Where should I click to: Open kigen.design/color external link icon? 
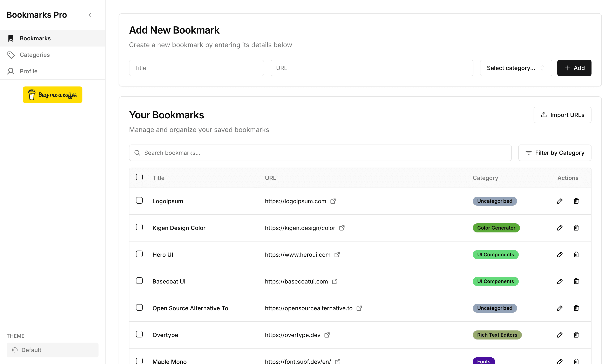(342, 228)
